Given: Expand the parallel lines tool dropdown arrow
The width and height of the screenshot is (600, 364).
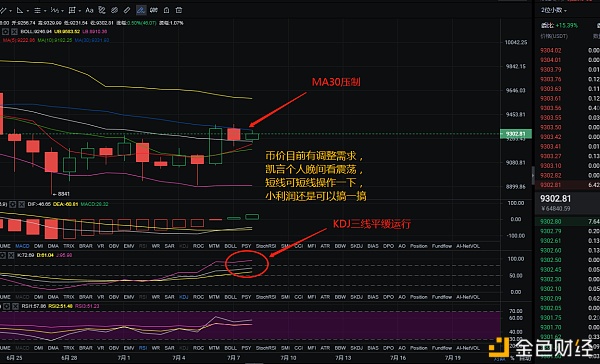Looking at the screenshot, I should (45, 11).
